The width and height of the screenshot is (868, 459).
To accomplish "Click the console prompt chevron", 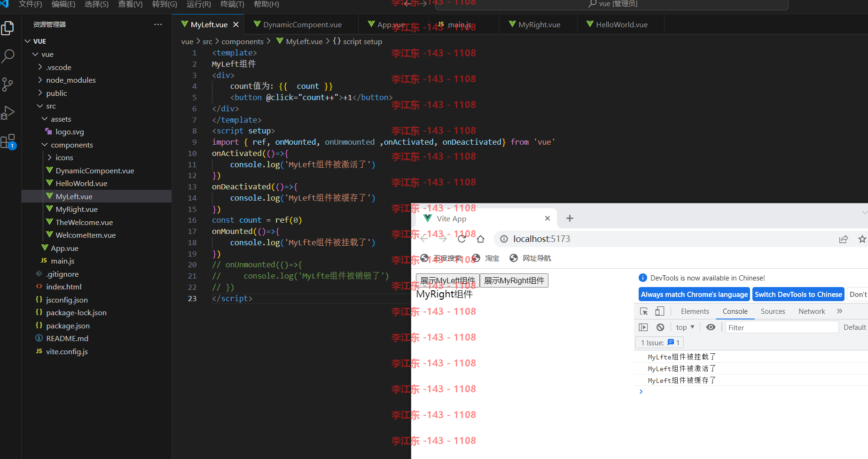I will 641,391.
